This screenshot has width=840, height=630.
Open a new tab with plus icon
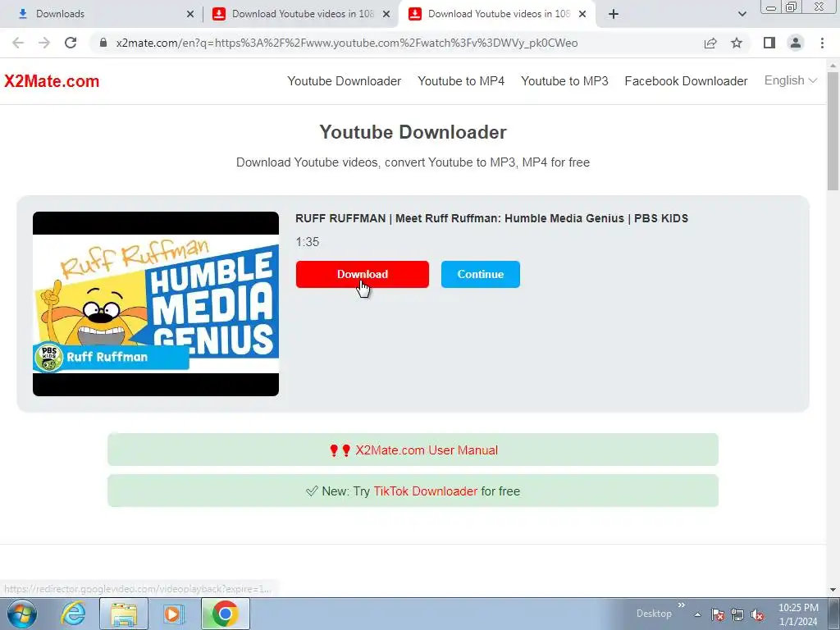click(614, 14)
